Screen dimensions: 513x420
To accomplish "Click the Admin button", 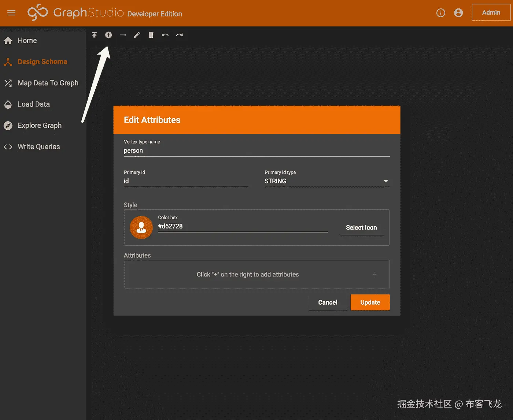I will [x=491, y=12].
